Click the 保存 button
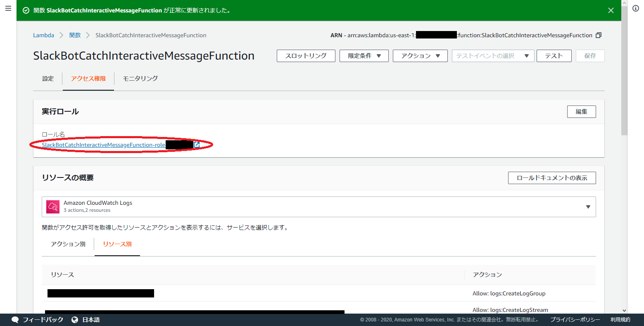 tap(590, 56)
